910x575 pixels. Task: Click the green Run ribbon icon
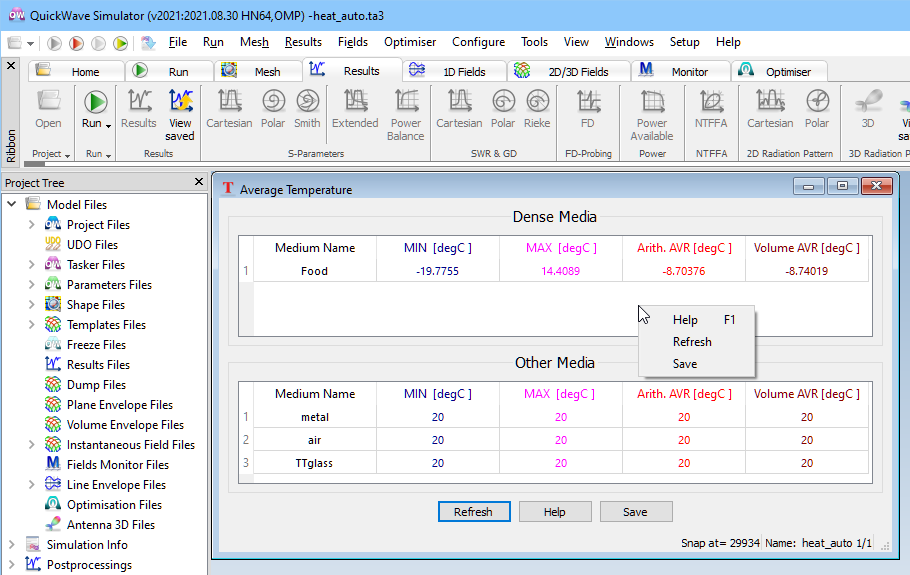95,102
